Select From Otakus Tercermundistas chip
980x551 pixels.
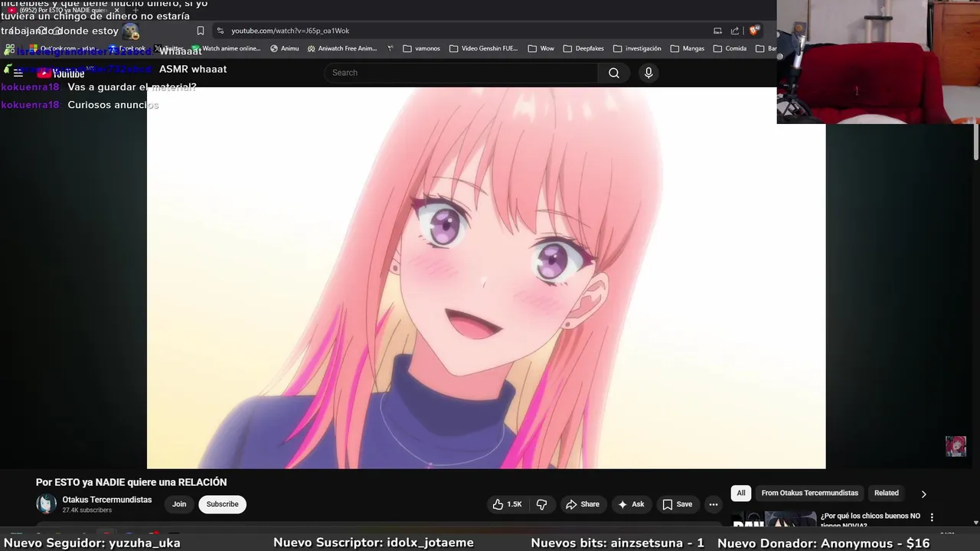[x=809, y=493]
